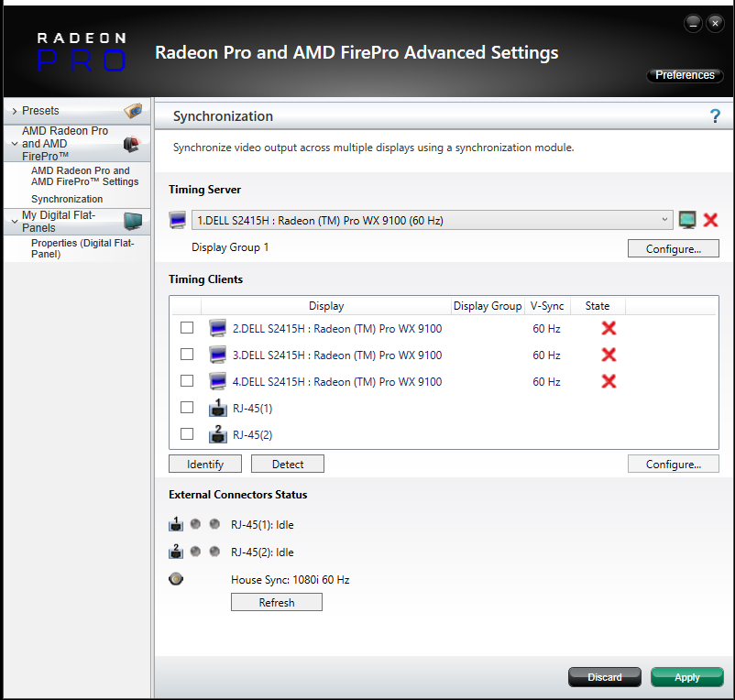
Task: Click red X state of 2.DELL S2415H
Action: point(609,328)
